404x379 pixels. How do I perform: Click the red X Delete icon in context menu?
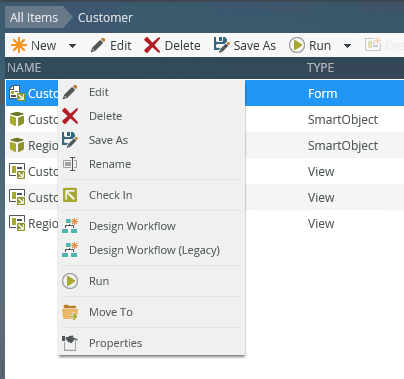tap(70, 116)
